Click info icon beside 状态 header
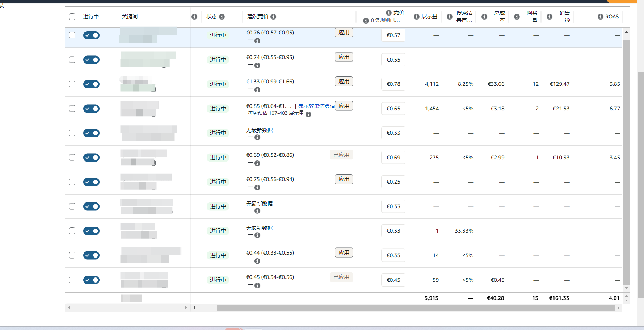This screenshot has width=644, height=330. point(222,17)
